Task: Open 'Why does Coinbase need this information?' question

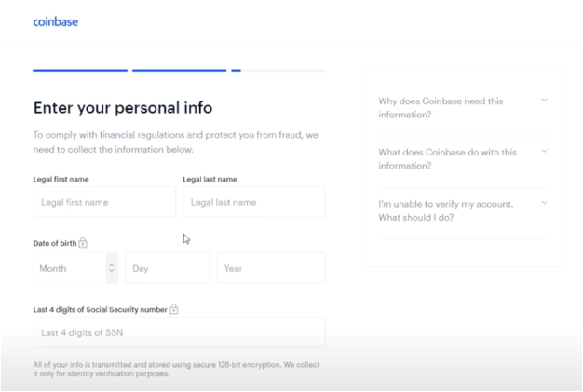Action: (441, 108)
